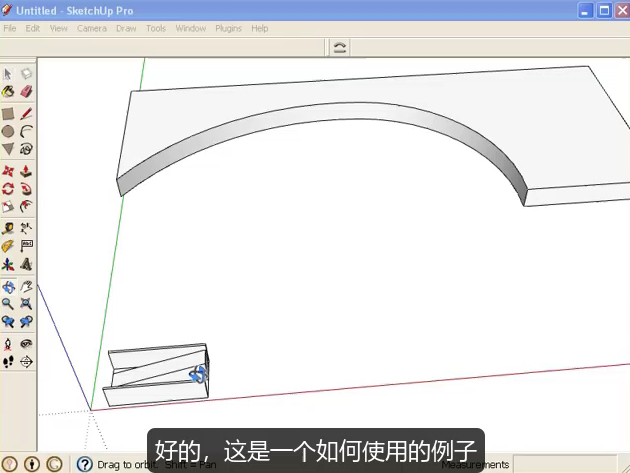
Task: Choose the Rotate tool
Action: click(x=8, y=189)
